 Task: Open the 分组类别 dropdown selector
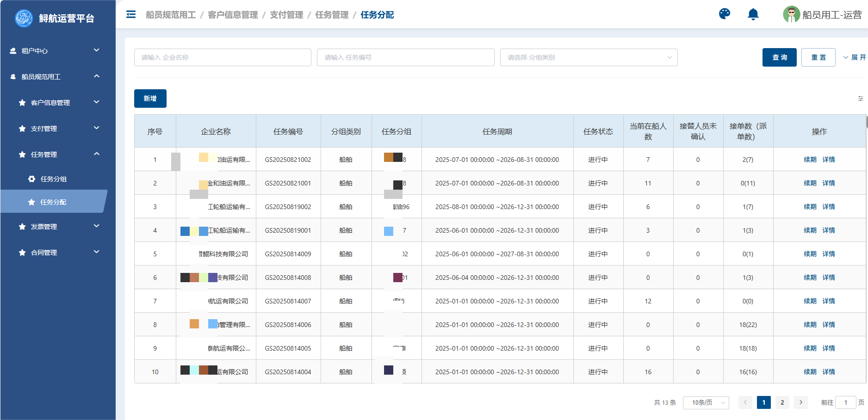[589, 57]
